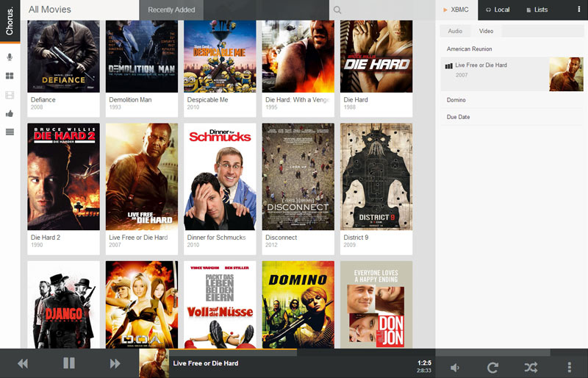Screen dimensions: 588x378
Task: Click the Demolition Man title link
Action: pyautogui.click(x=130, y=100)
